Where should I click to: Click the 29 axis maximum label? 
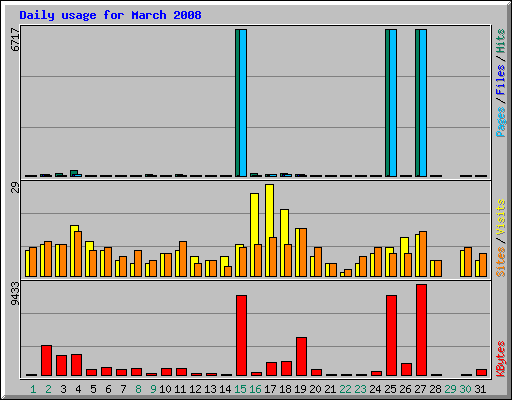15,188
